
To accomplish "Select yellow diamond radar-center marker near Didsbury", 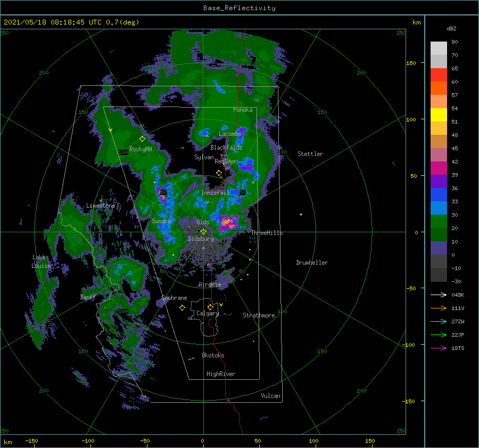I will [x=203, y=232].
